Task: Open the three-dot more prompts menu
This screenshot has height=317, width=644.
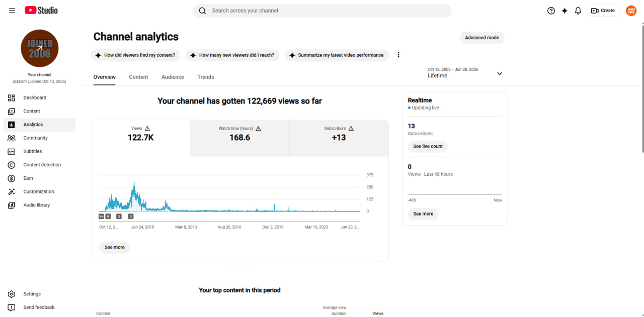Action: click(x=398, y=55)
